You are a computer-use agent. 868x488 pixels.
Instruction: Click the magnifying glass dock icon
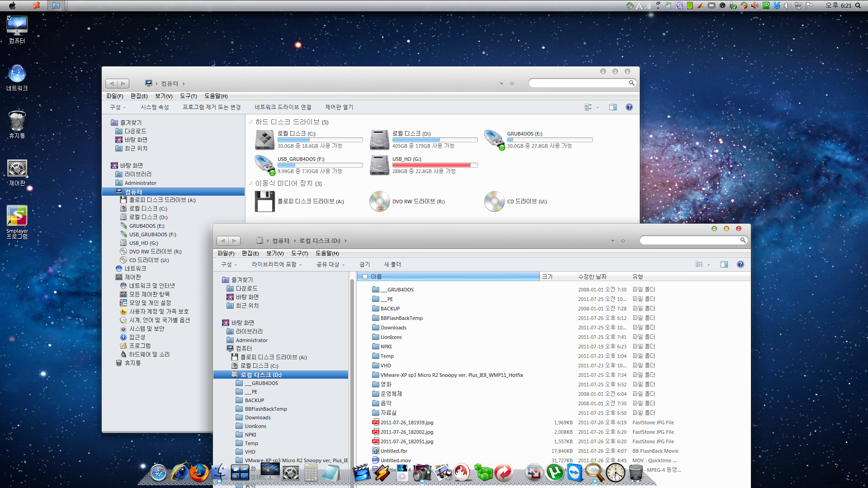point(594,473)
